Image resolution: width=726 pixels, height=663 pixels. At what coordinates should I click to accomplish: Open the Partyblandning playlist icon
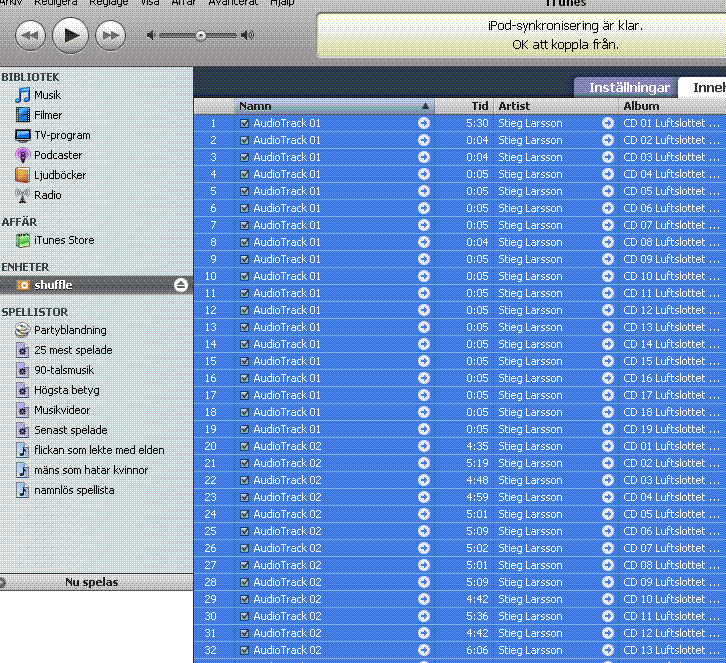point(22,330)
